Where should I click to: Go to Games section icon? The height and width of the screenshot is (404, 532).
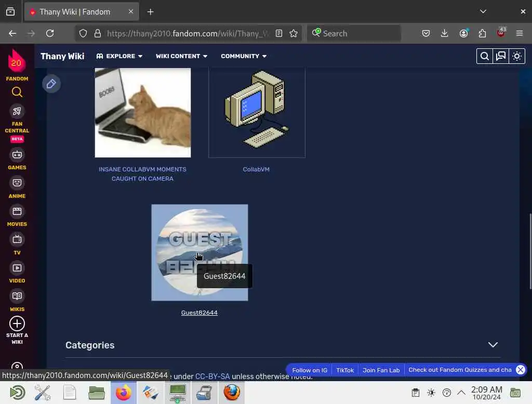pos(17,155)
